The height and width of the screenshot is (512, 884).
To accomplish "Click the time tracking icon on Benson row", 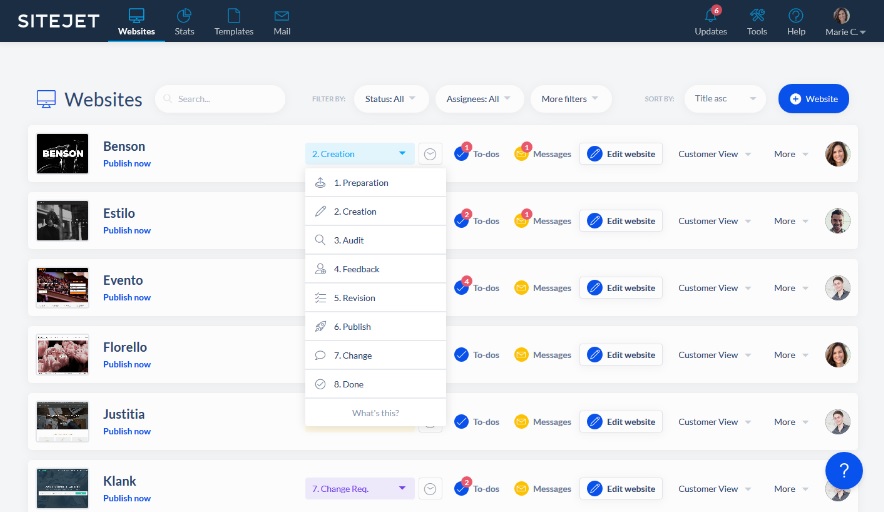I will 430,154.
